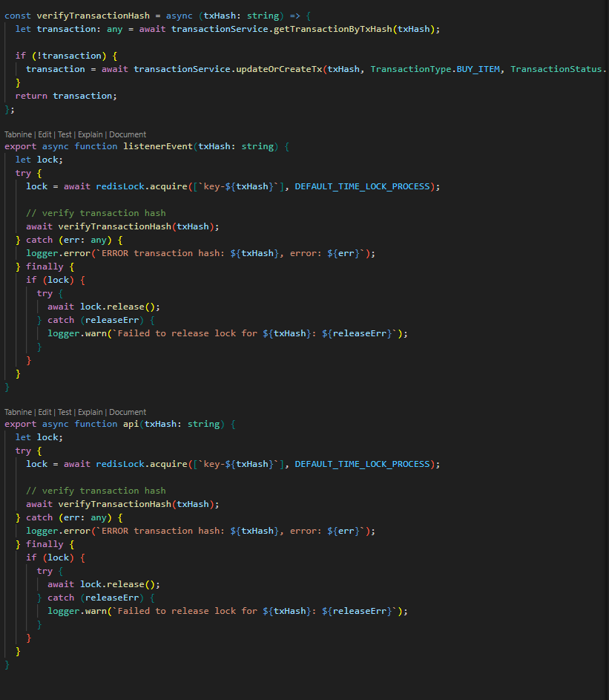Click catch (err: any) in listenerEvent function

point(69,241)
